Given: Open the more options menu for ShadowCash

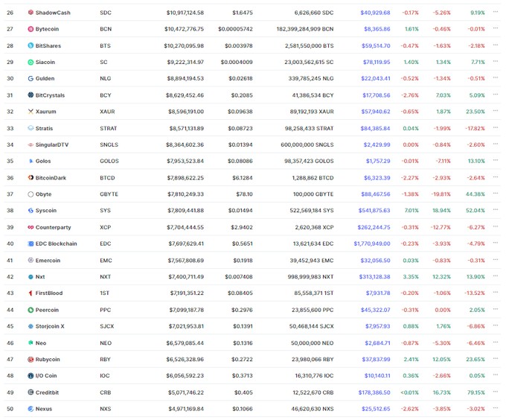Looking at the screenshot, I should coord(496,12).
